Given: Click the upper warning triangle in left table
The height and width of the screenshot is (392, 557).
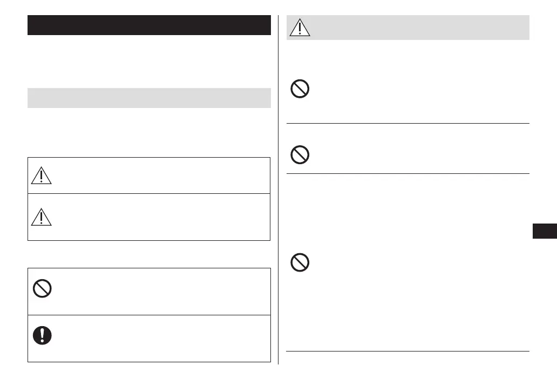Looking at the screenshot, I should [42, 175].
